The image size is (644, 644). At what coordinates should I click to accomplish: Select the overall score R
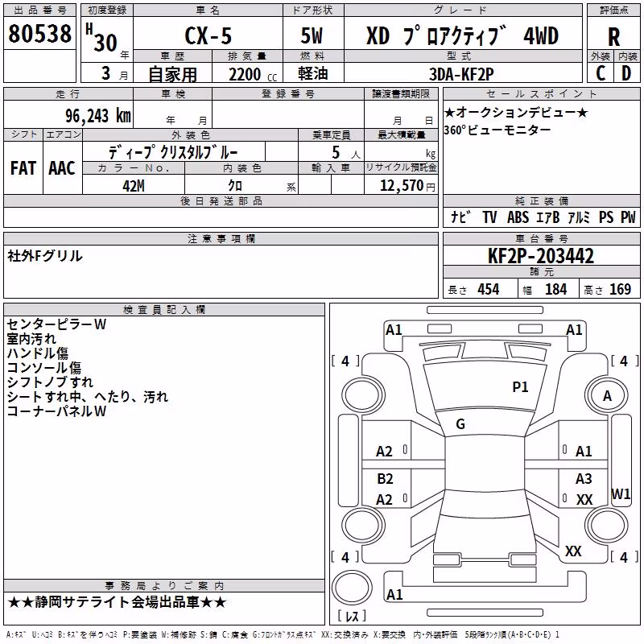(x=613, y=37)
